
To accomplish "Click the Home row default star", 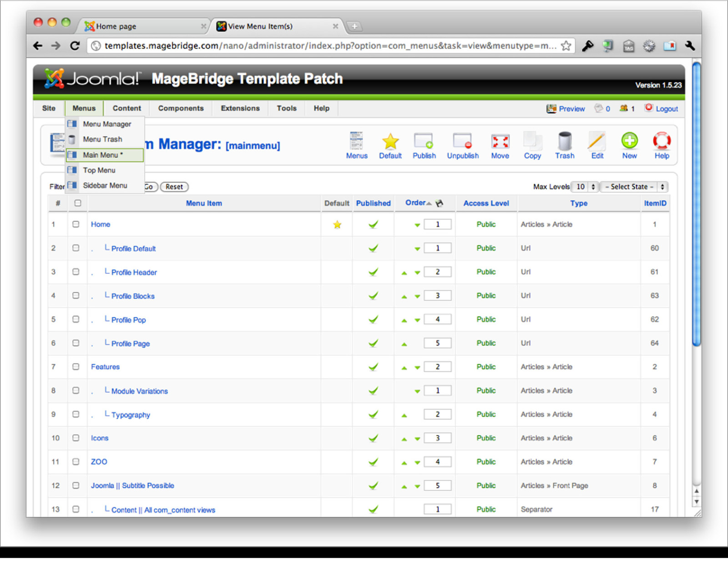I will point(337,224).
